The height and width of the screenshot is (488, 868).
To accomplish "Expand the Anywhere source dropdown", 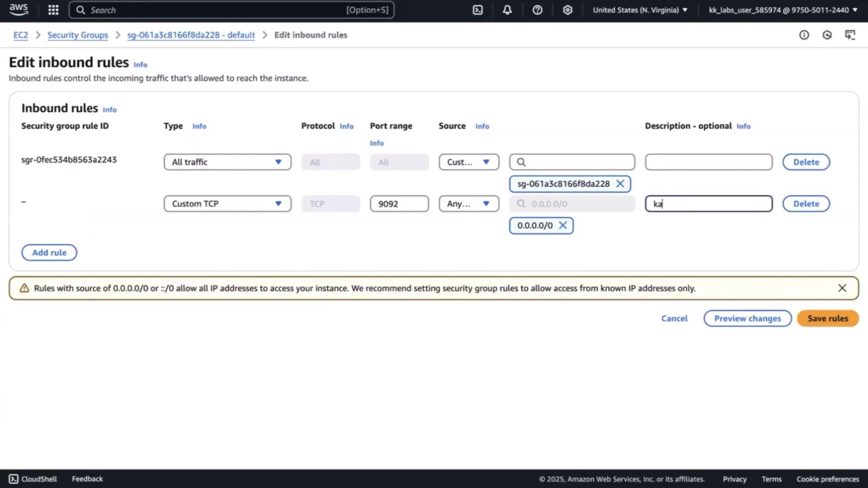I will [x=469, y=204].
